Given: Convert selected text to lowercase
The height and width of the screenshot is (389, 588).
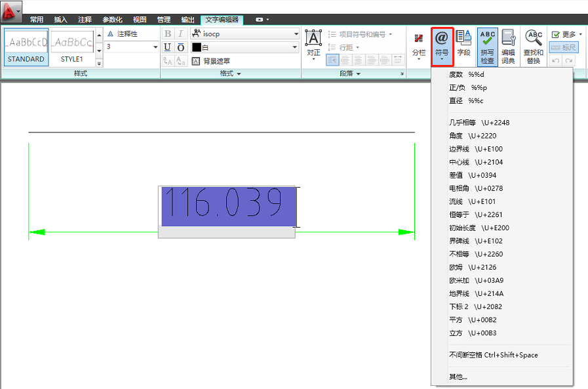Looking at the screenshot, I should tap(181, 61).
